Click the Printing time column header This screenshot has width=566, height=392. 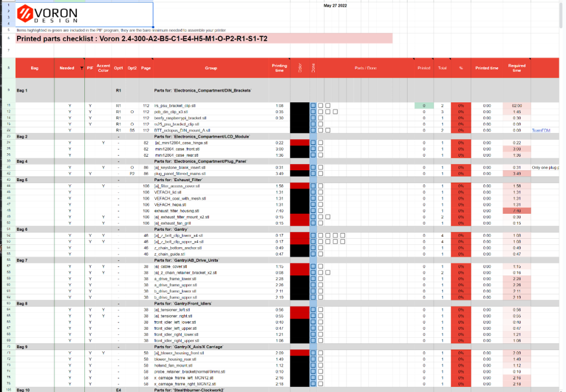tap(280, 68)
